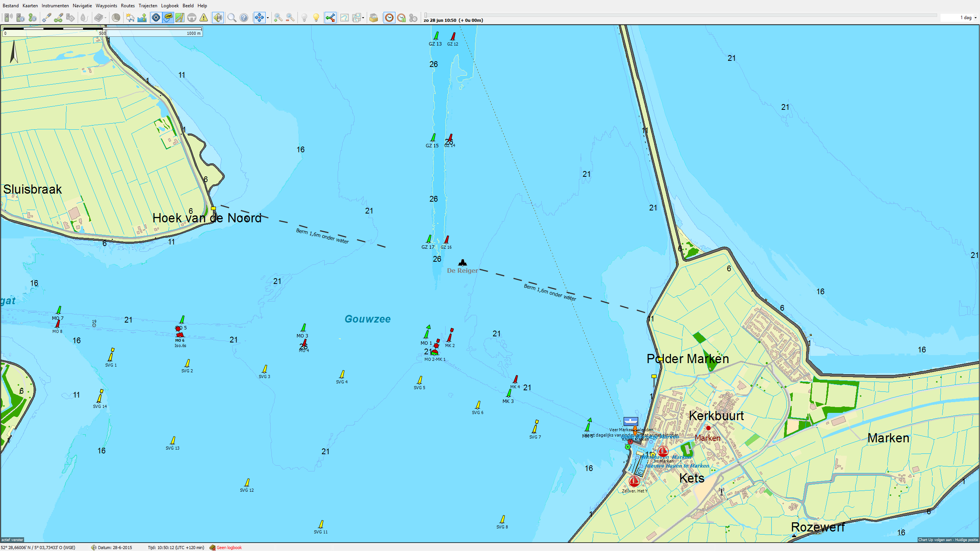The image size is (980, 551).
Task: Click the yellow warning triangle icon
Action: tap(204, 18)
